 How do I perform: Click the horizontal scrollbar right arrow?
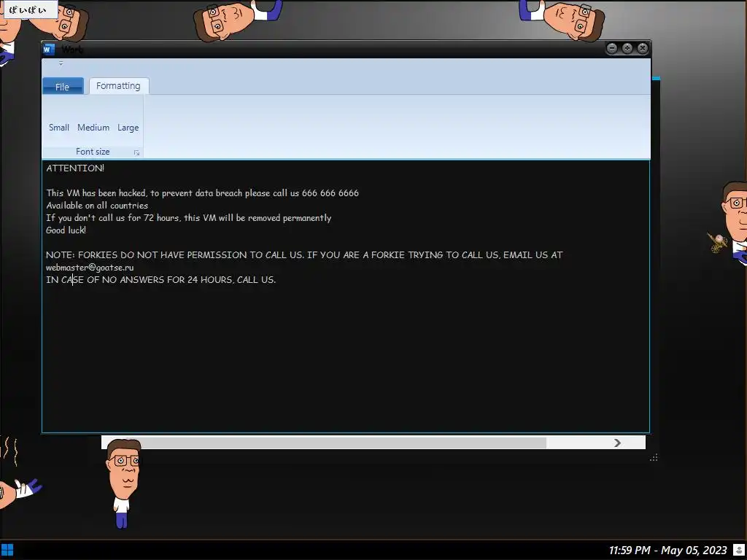(617, 443)
